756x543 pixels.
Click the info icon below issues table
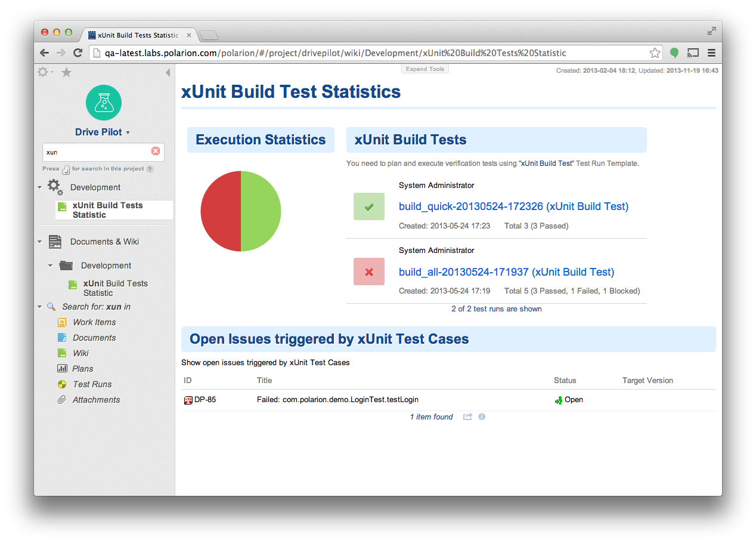482,416
